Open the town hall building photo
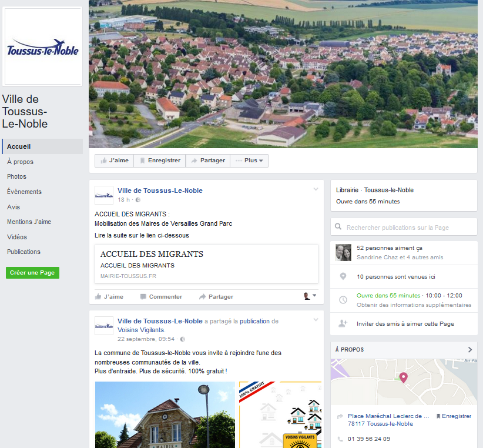The width and height of the screenshot is (483, 448). pos(165,414)
